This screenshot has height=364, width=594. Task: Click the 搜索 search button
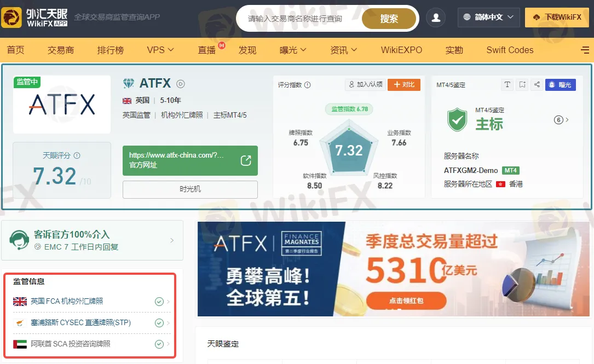[389, 19]
